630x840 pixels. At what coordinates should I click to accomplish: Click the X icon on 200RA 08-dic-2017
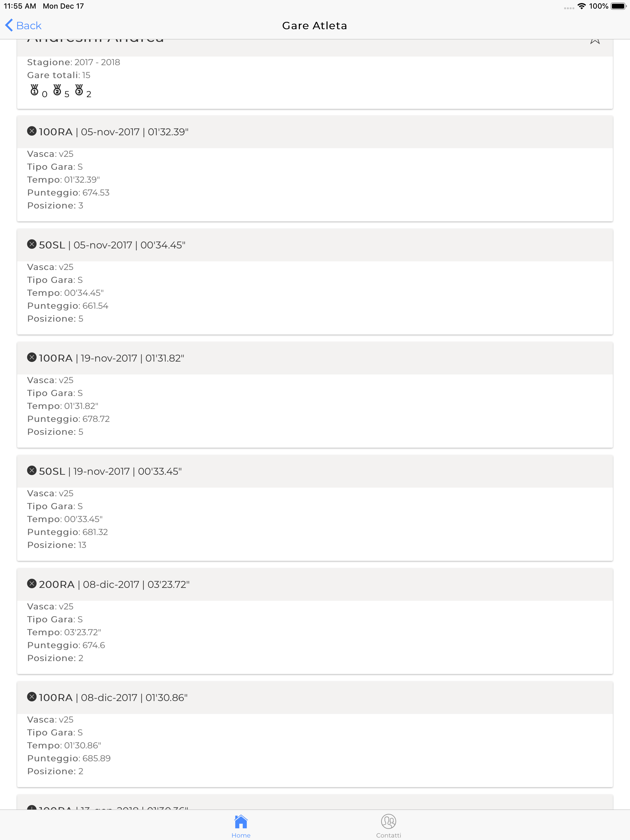32,584
